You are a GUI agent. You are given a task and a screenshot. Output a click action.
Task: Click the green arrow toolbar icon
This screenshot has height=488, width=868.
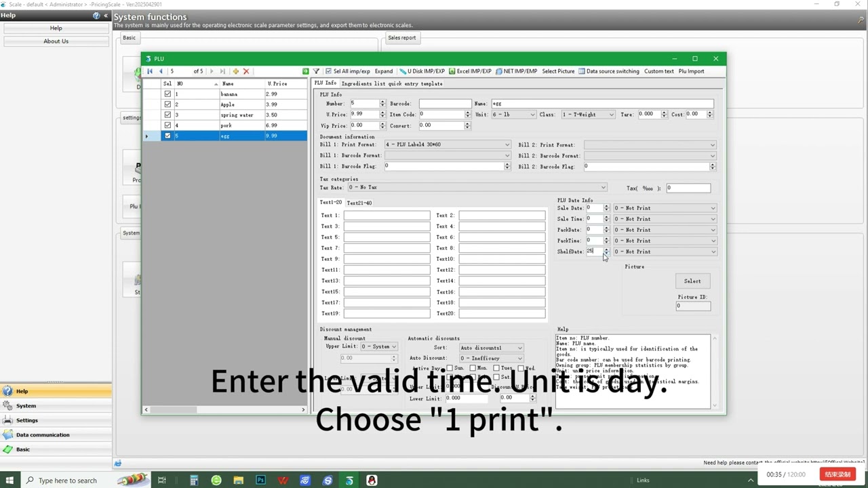point(305,71)
